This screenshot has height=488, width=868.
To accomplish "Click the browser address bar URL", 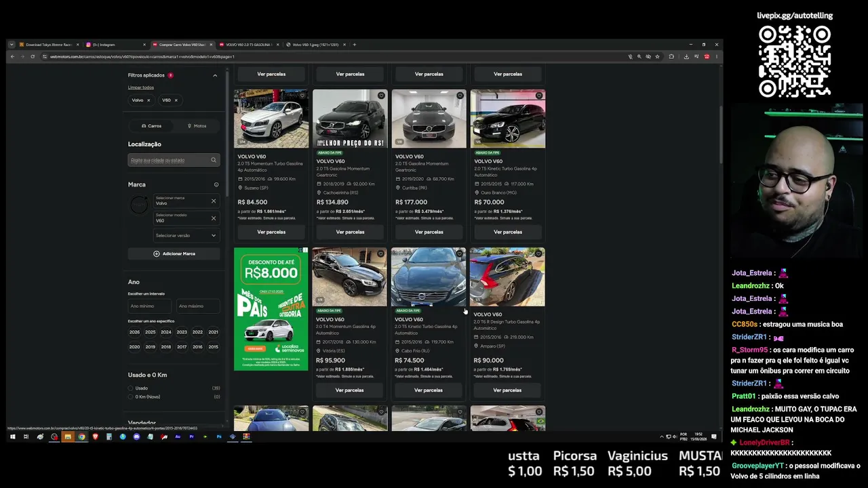I will pyautogui.click(x=142, y=56).
